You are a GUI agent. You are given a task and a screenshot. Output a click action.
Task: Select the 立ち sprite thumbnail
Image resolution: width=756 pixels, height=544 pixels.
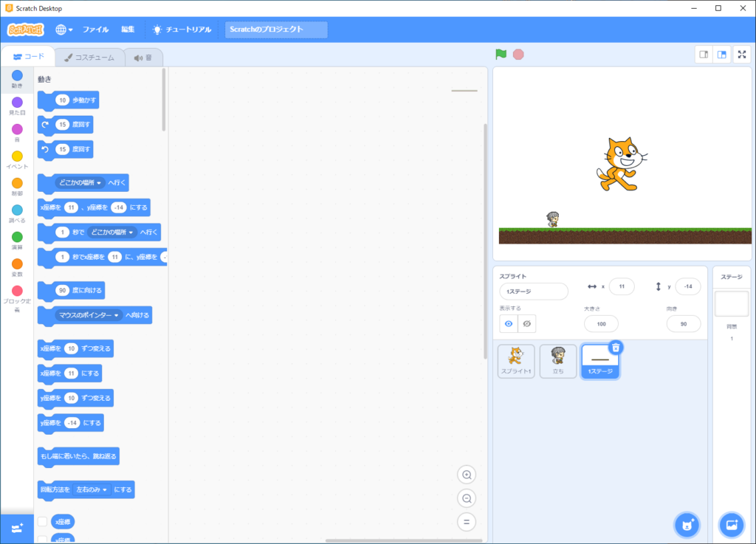point(557,360)
